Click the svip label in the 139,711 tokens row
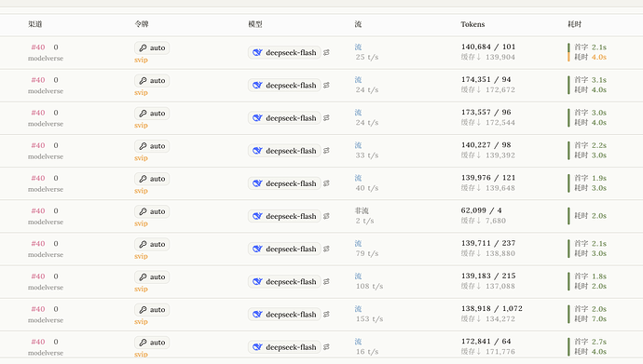Image resolution: width=643 pixels, height=364 pixels. click(141, 256)
